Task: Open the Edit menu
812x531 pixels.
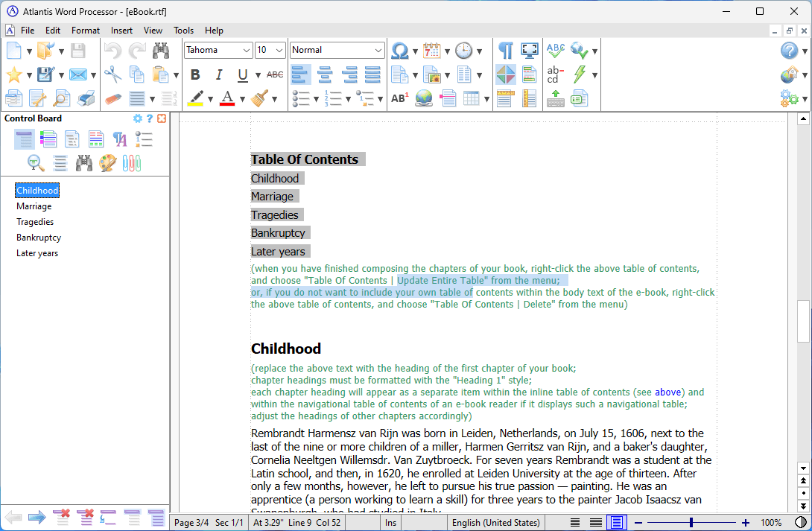Action: click(53, 31)
